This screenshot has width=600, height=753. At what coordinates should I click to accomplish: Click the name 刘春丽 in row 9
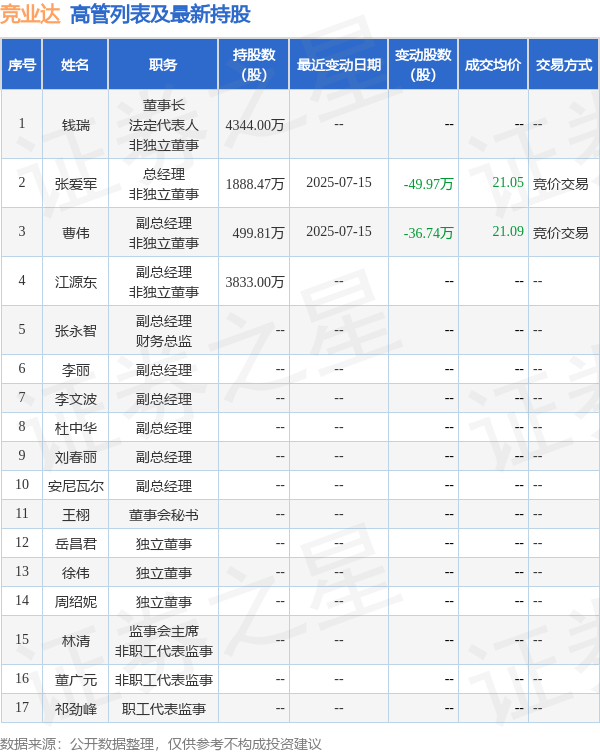pos(75,457)
